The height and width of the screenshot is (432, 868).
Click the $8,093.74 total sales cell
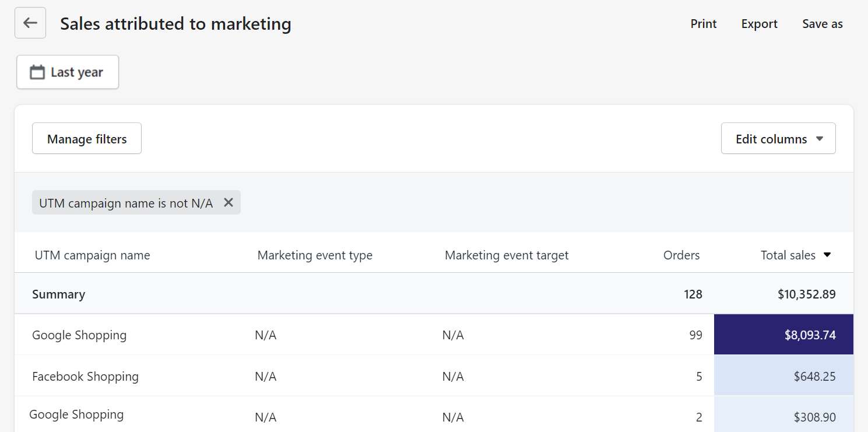coord(783,335)
